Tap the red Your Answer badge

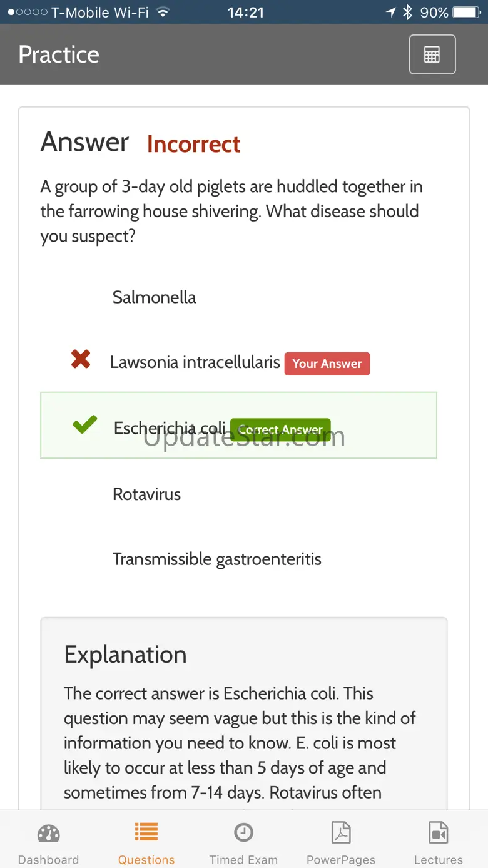point(327,364)
